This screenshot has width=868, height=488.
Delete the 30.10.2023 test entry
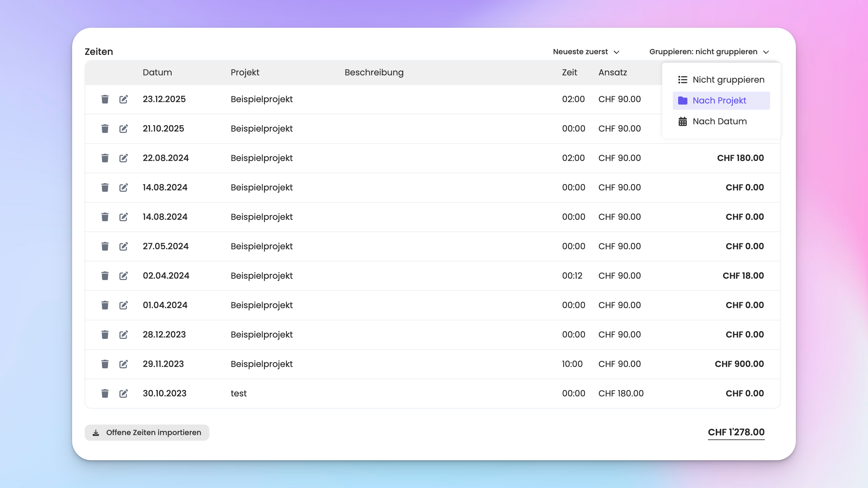pos(105,393)
